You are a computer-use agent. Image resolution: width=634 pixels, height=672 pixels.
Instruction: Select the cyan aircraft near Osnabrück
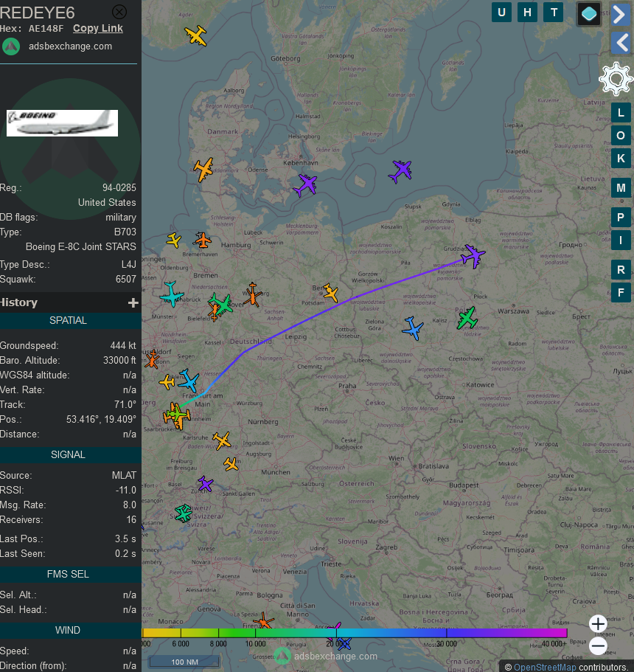[x=172, y=294]
